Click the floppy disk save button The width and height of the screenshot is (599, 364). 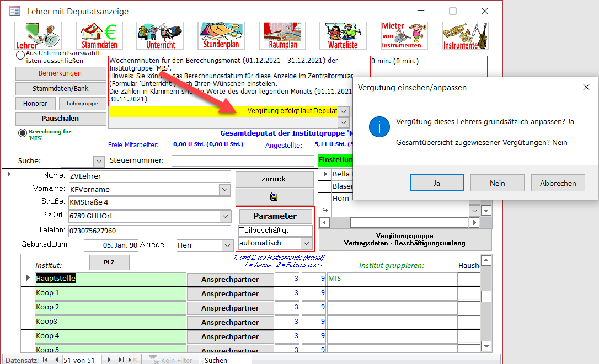[x=274, y=197]
